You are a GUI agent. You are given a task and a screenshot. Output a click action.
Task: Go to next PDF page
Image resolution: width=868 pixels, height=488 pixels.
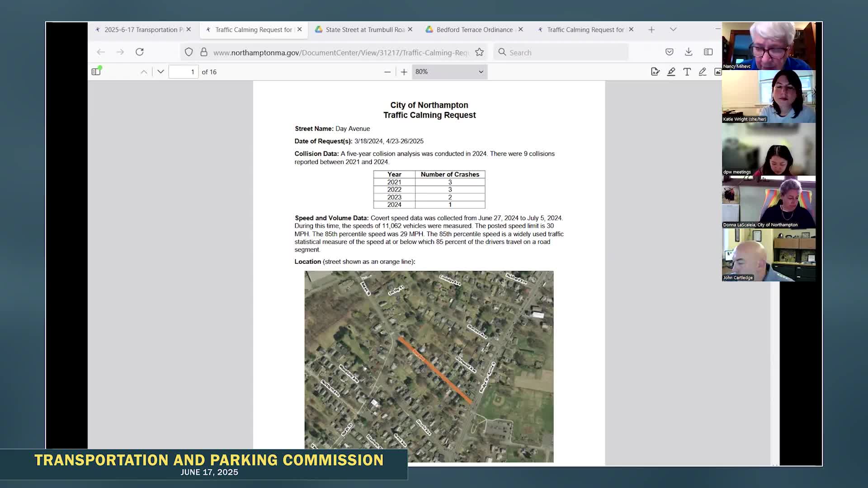point(160,72)
